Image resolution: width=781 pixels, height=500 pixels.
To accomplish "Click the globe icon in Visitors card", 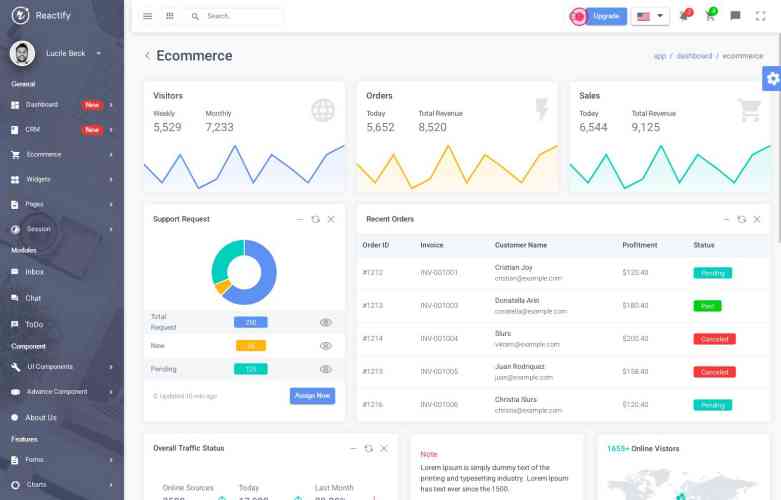I will 323,110.
